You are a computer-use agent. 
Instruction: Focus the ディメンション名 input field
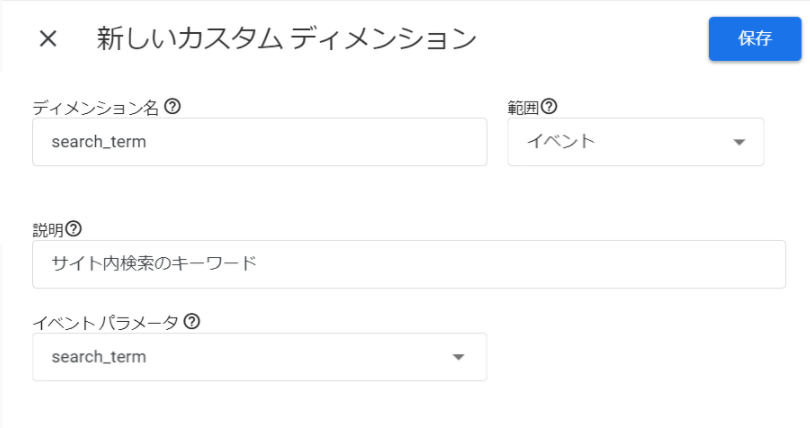pos(259,142)
